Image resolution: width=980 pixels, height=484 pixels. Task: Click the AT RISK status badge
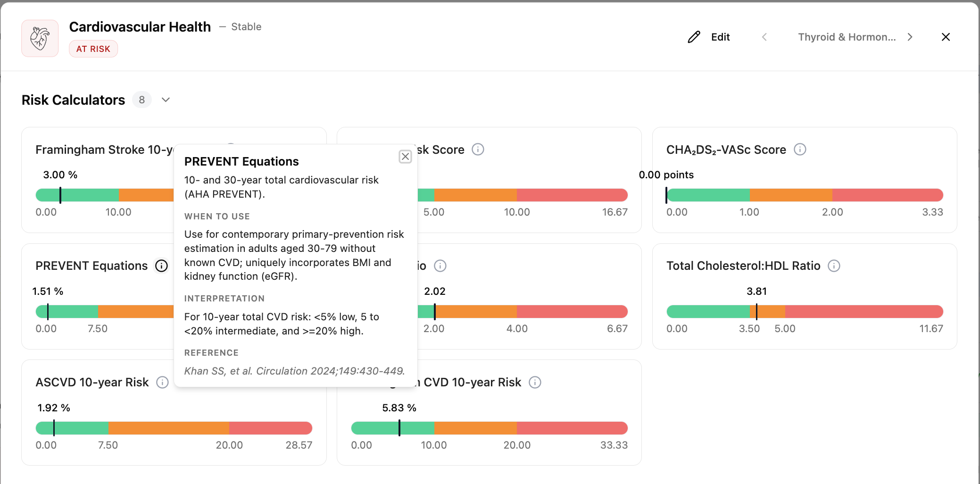(x=93, y=49)
